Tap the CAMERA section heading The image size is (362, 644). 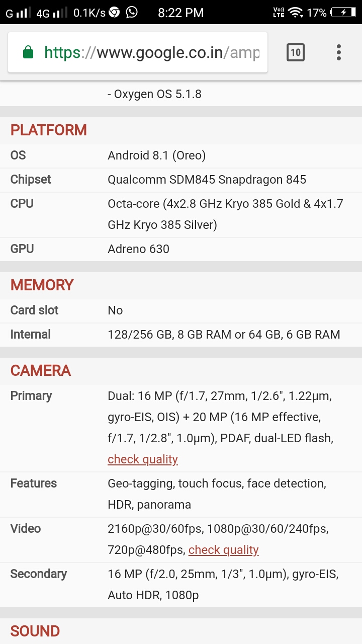tap(41, 371)
